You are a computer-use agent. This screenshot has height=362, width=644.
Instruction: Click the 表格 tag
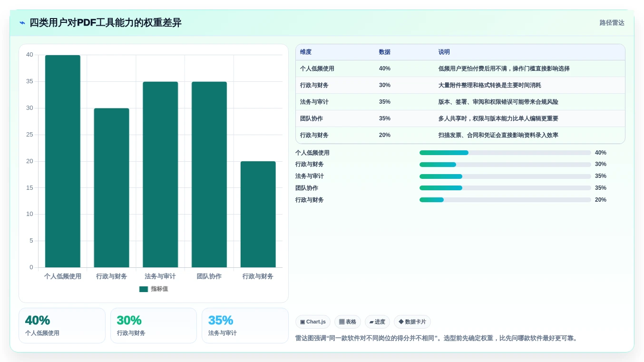pyautogui.click(x=348, y=322)
